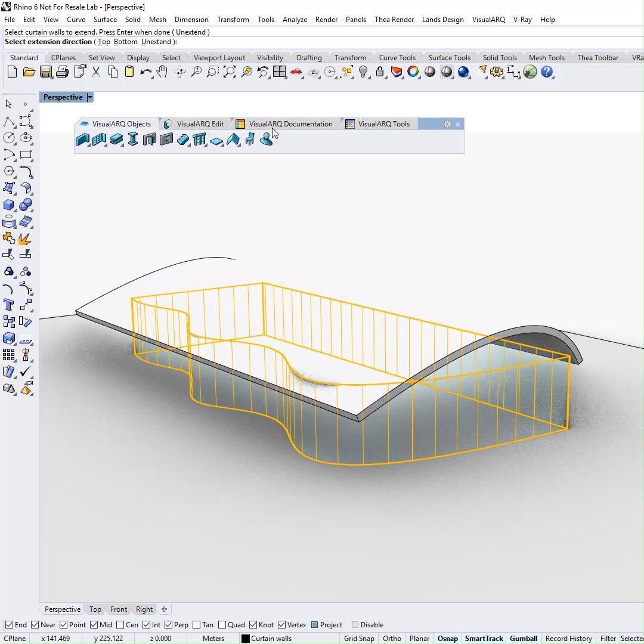Toggle SmartTrack in status bar
644x644 pixels.
(484, 638)
